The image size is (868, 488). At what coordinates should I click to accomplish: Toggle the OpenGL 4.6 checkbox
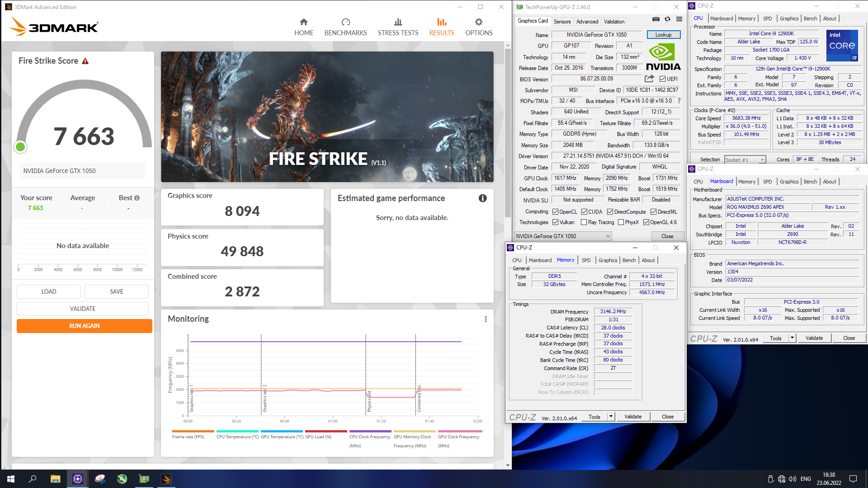point(646,222)
